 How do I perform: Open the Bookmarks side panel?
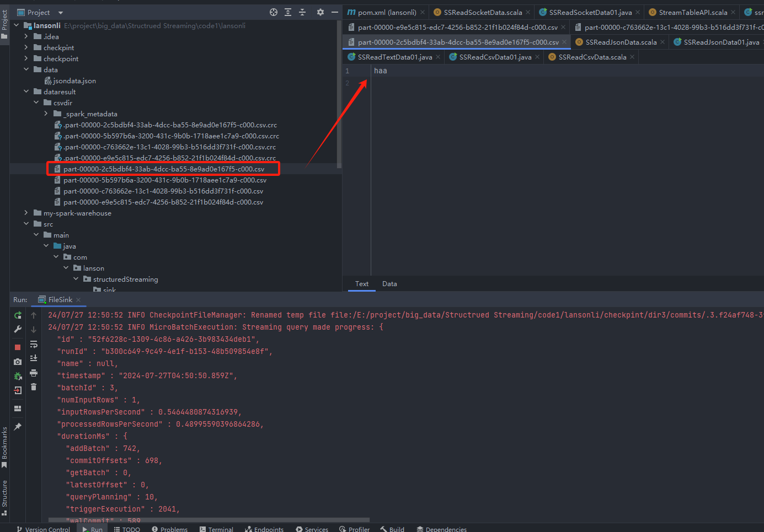4,447
